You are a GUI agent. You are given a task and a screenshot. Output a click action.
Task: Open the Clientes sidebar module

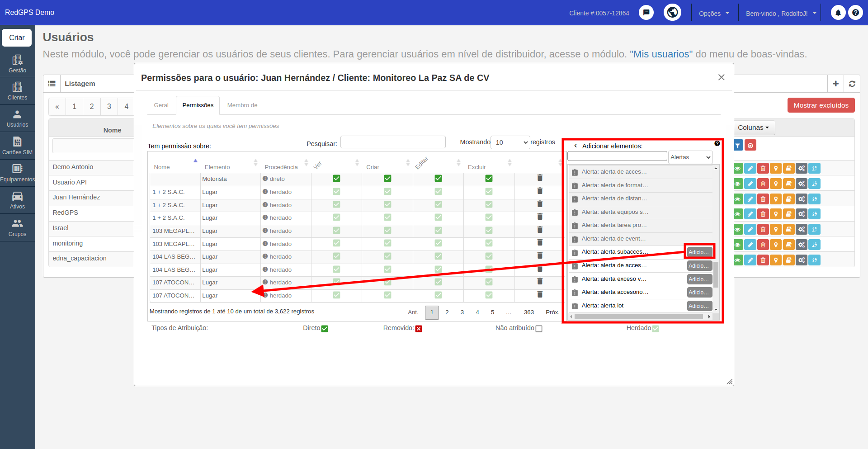[x=17, y=91]
